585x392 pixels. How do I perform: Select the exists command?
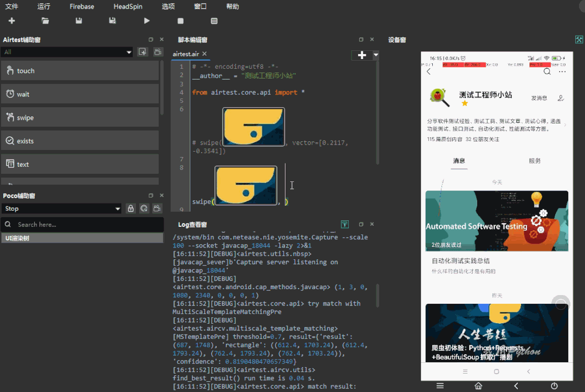pos(80,141)
